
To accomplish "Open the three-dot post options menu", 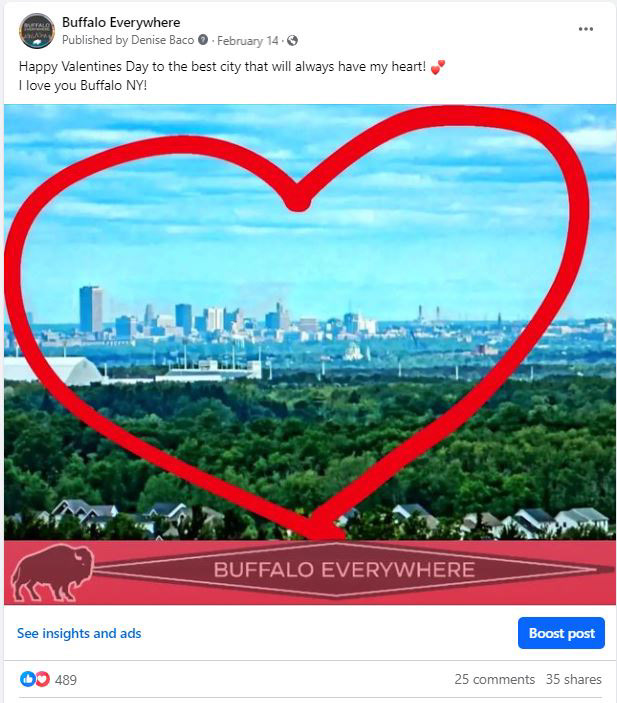I will 586,29.
